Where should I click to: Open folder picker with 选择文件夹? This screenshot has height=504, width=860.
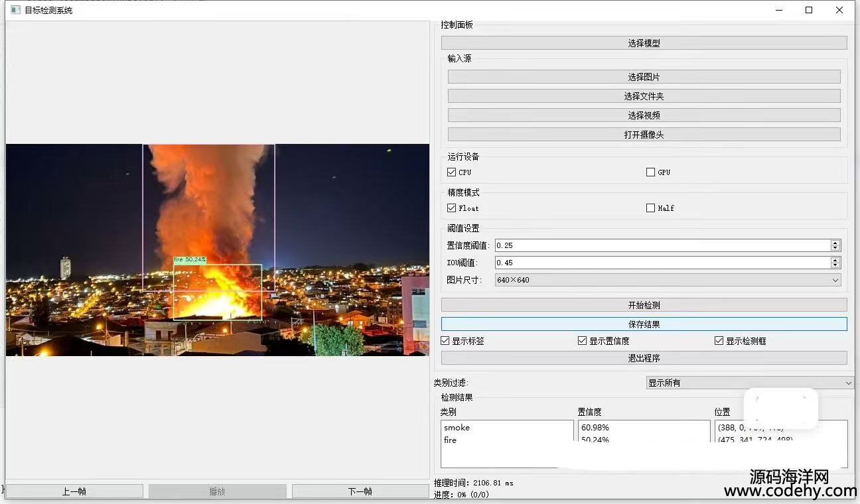[x=644, y=96]
